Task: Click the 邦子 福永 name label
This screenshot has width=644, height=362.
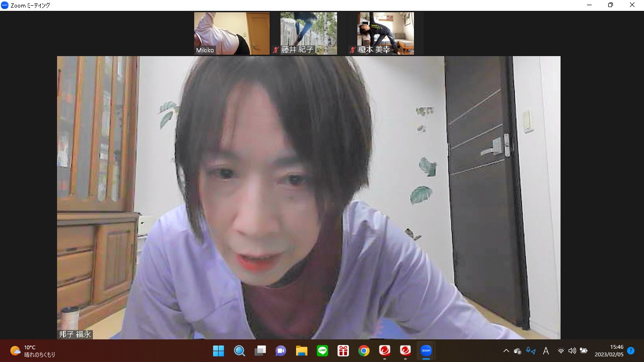Action: pos(75,334)
